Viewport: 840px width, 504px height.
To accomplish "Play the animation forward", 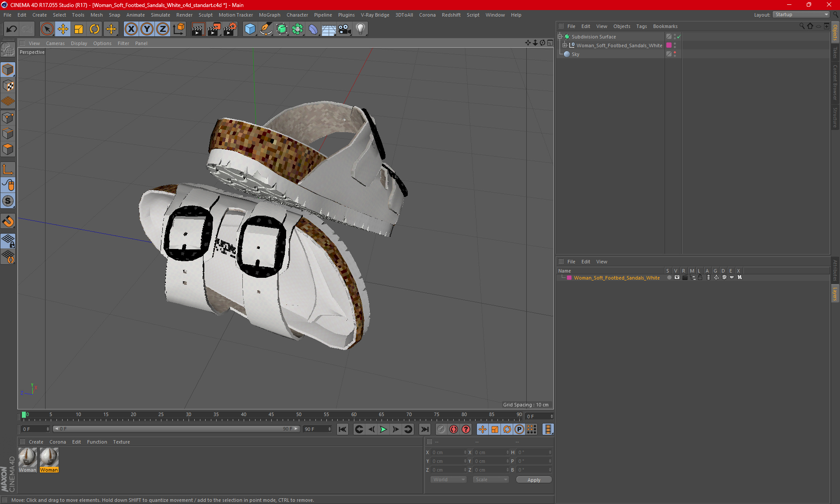I will pos(383,429).
